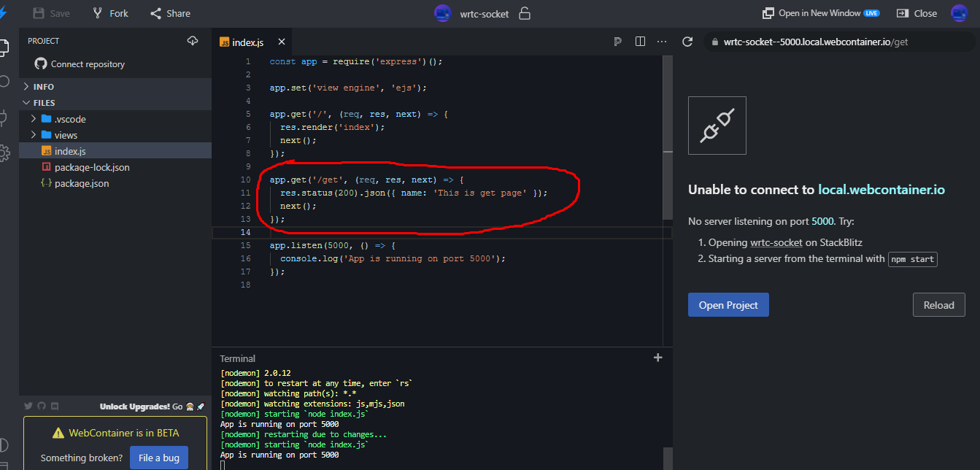Open the settings gear in the sidebar

coord(4,153)
